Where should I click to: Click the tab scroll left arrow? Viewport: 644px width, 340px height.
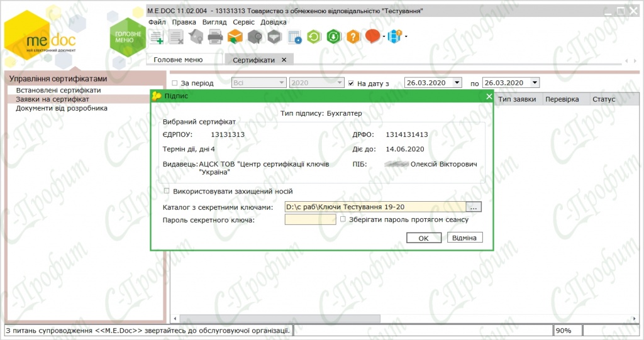tap(626, 61)
